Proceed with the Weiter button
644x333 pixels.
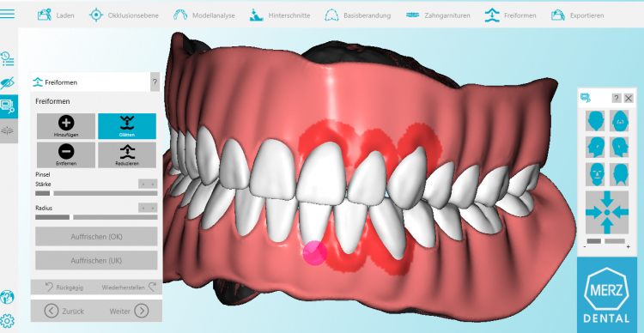pos(130,311)
